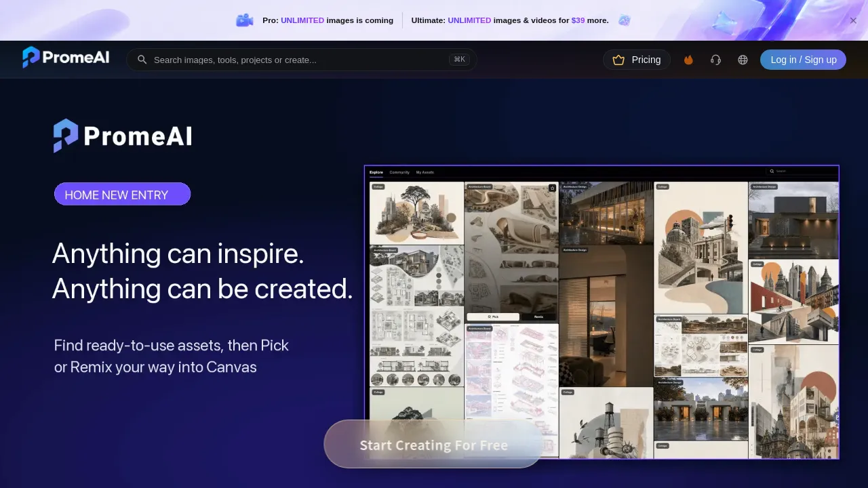Screen dimensions: 868x488
Task: Click the "Find ready-to-use assets, then Pick" text
Action: [172, 345]
